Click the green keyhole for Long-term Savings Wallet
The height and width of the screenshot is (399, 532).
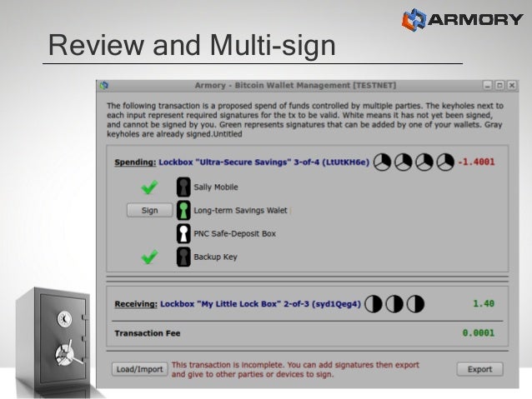(x=183, y=210)
